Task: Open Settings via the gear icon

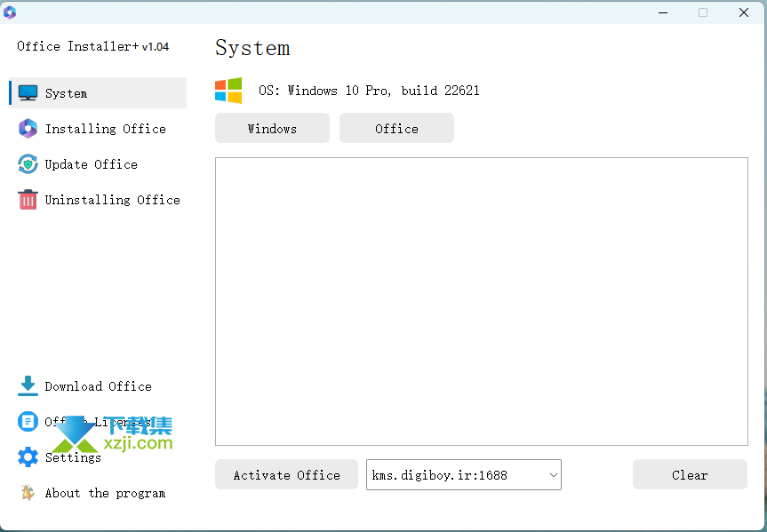Action: click(28, 457)
